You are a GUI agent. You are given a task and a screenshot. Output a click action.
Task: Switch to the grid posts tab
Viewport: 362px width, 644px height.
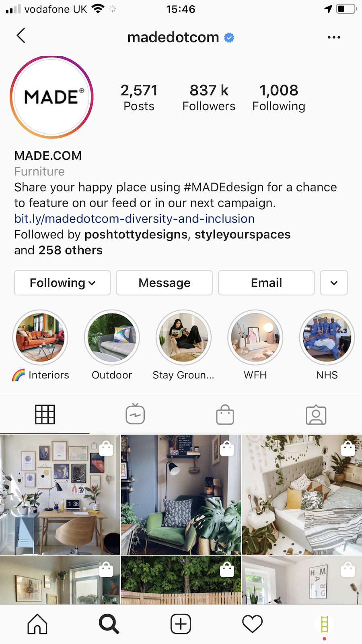45,415
